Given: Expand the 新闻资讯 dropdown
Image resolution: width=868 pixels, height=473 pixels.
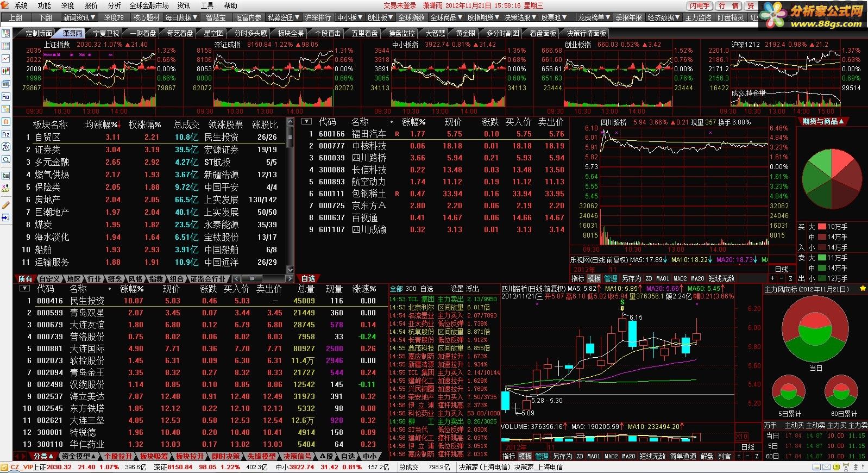Looking at the screenshot, I should point(79,17).
